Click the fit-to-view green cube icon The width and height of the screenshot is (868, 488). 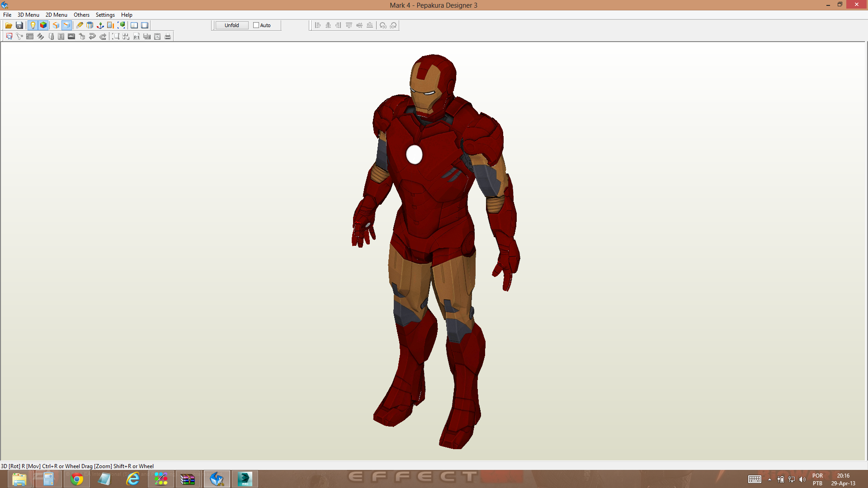[x=121, y=25]
